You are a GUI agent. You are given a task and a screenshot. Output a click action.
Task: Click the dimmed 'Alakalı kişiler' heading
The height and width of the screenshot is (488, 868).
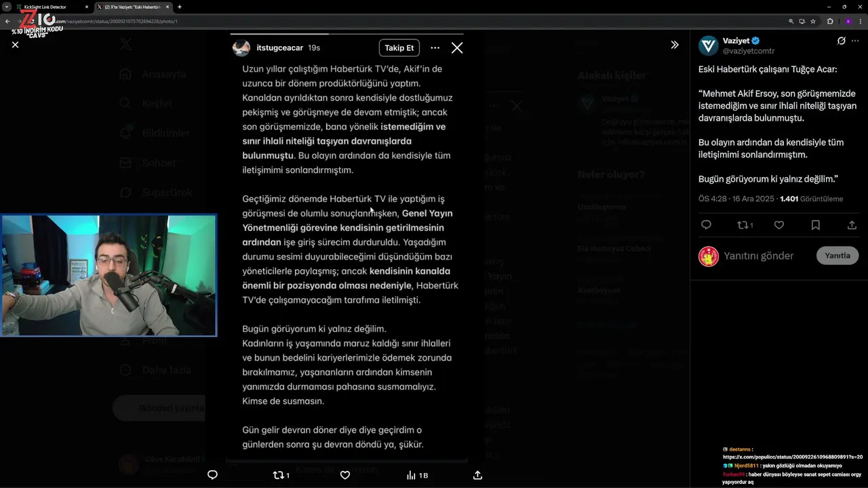612,75
